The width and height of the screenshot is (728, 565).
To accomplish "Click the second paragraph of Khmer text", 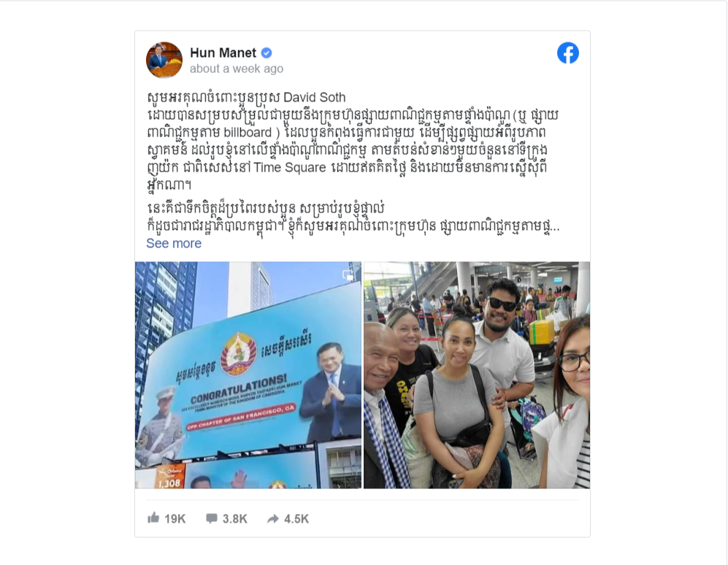I will coord(353,218).
